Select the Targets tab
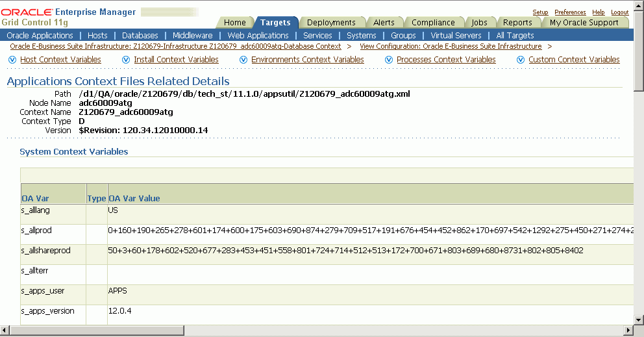Screen dimensions: 644x337 275,23
